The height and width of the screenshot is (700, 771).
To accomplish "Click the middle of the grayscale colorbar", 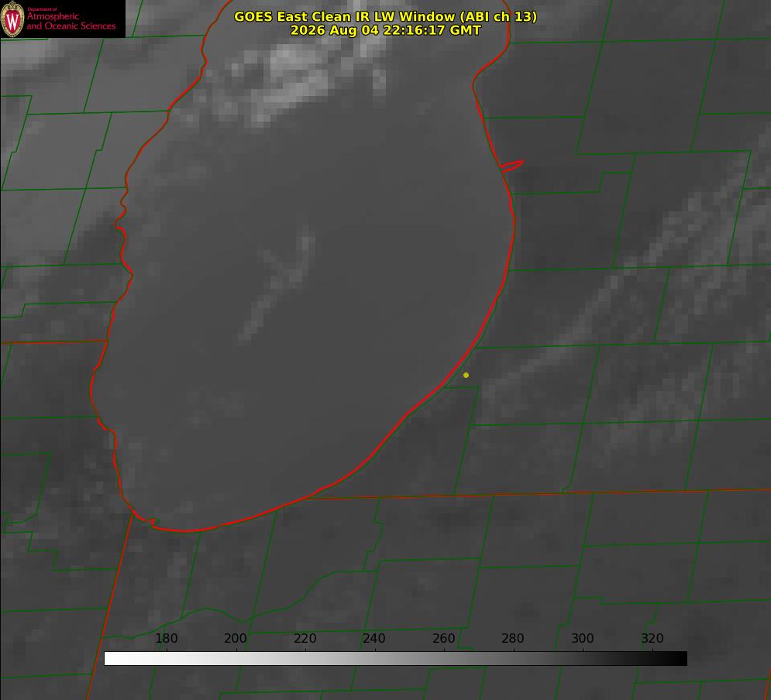I will point(395,658).
